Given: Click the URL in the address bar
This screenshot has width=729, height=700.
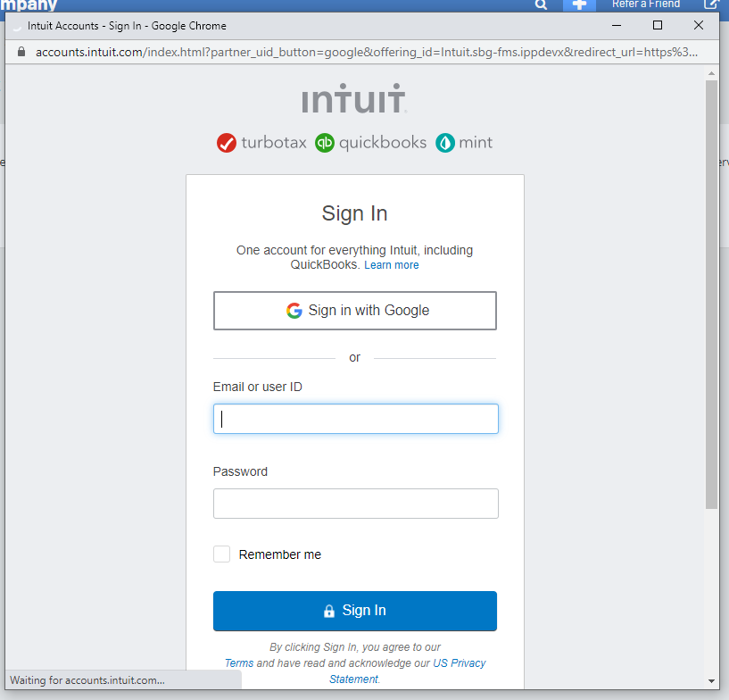Looking at the screenshot, I should (x=367, y=52).
